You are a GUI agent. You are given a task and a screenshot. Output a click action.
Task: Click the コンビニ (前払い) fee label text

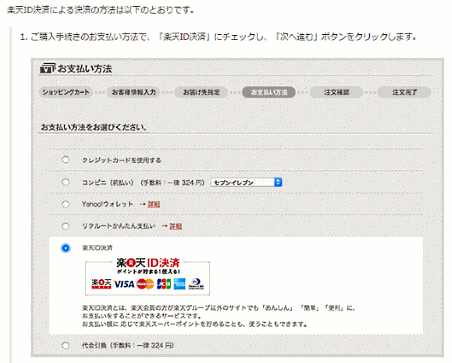143,183
